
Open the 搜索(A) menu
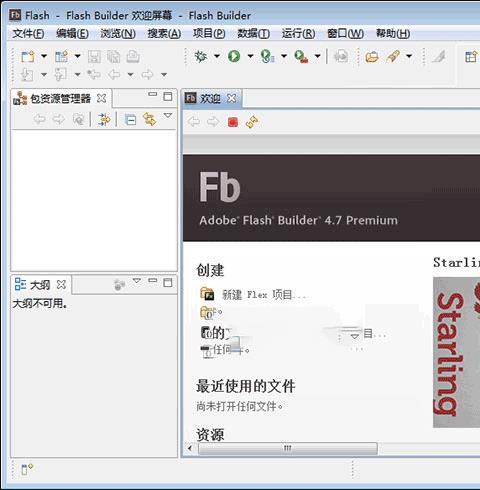coord(164,34)
